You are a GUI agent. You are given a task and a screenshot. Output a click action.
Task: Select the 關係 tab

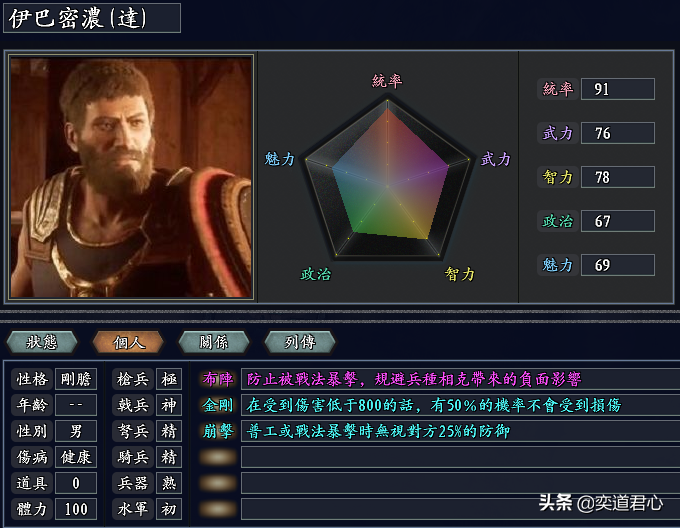pos(214,342)
